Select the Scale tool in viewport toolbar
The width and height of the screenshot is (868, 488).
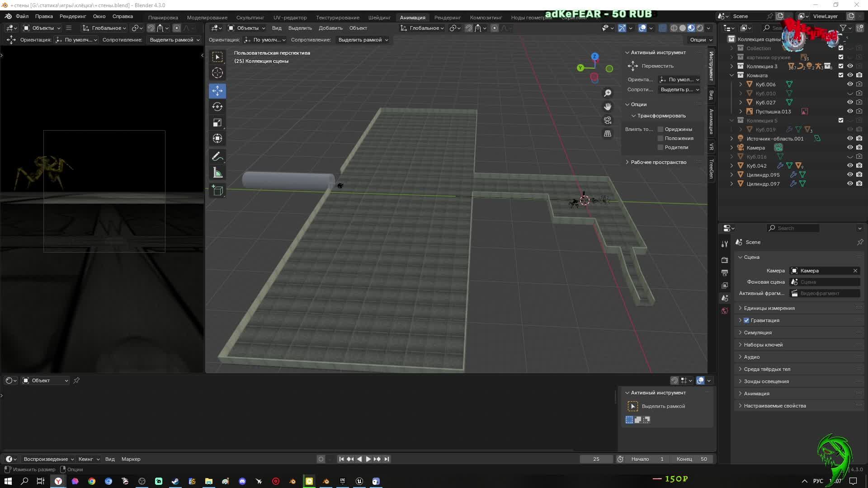coord(217,123)
